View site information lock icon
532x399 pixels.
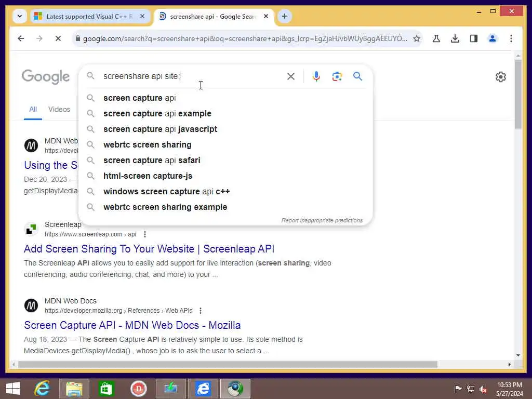point(78,38)
